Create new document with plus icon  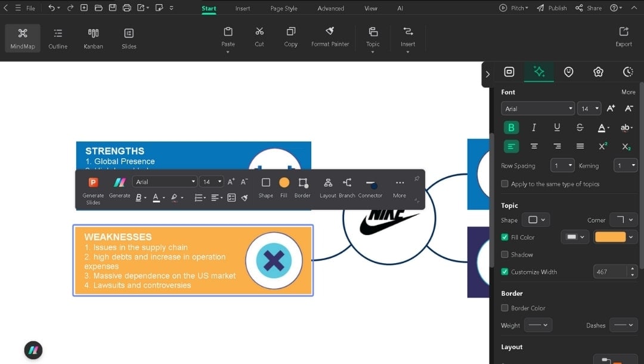pyautogui.click(x=84, y=8)
